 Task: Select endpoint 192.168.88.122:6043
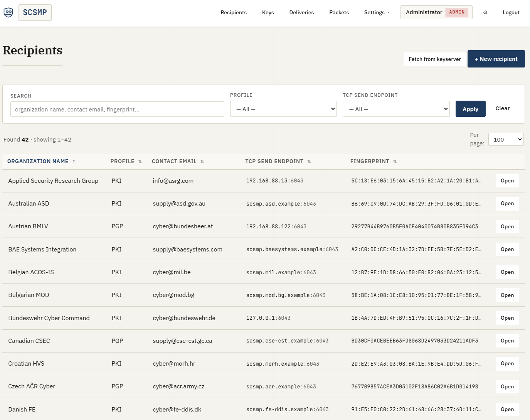point(276,226)
